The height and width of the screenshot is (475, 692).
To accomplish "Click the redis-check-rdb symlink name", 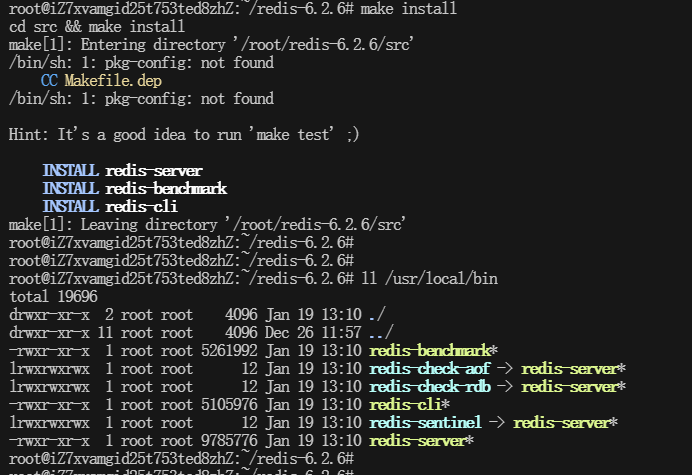I will (x=430, y=387).
